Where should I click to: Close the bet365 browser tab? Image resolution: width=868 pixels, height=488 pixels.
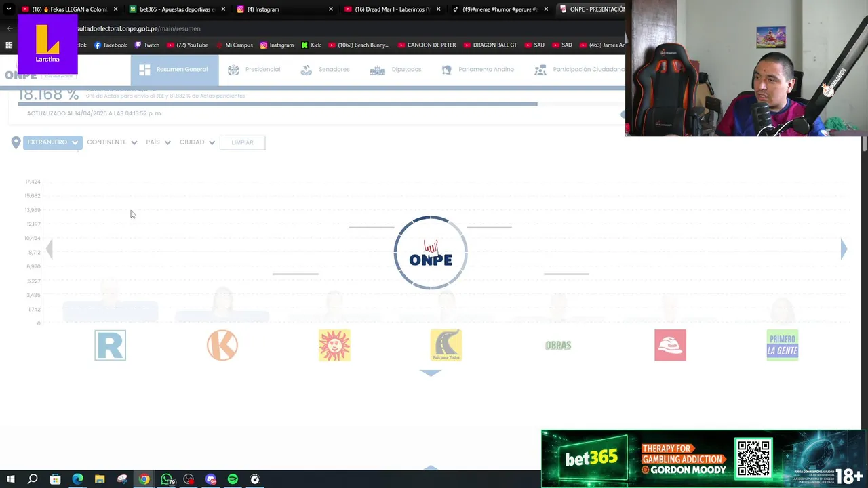coord(223,9)
